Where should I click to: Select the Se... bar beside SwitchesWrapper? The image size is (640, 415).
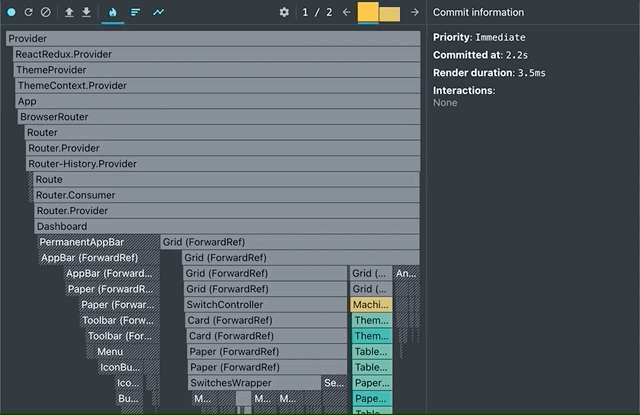[334, 383]
